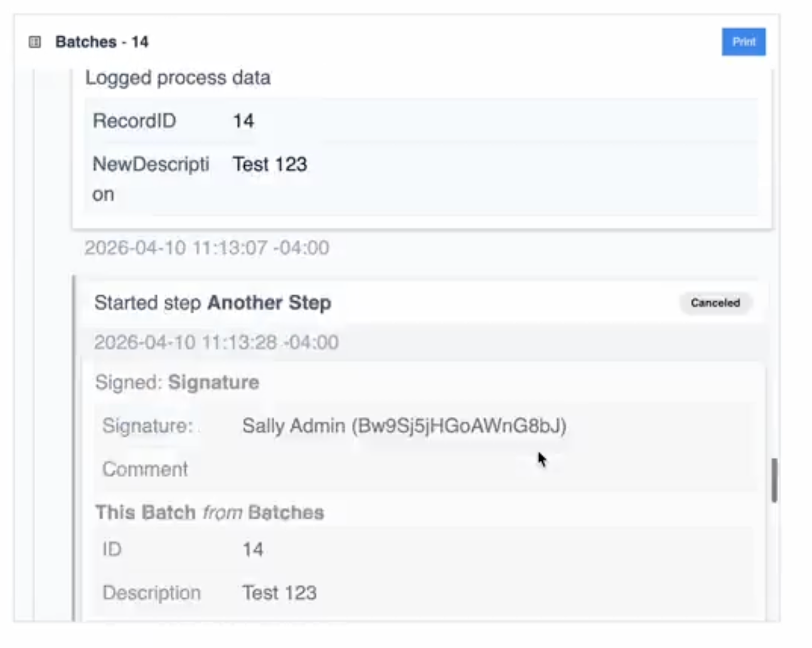Click the NewDescription field label
812x648 pixels.
pyautogui.click(x=151, y=179)
